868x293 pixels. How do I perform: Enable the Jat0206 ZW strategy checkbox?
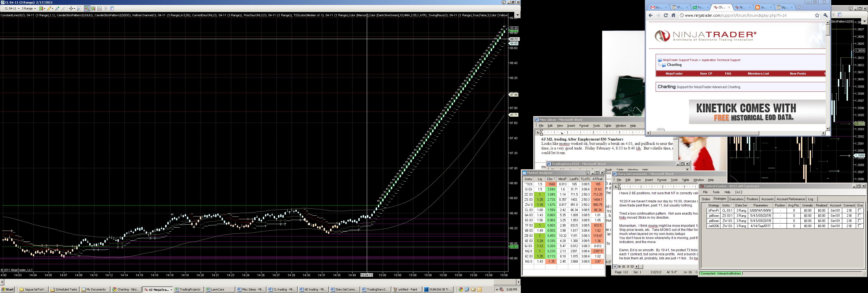[x=860, y=226]
